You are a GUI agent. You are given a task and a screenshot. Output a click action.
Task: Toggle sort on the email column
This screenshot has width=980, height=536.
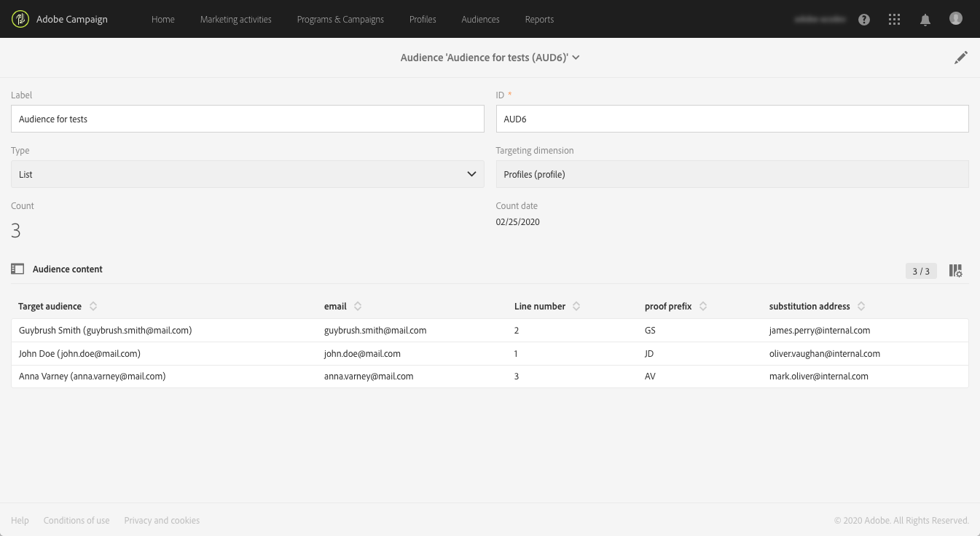tap(358, 307)
